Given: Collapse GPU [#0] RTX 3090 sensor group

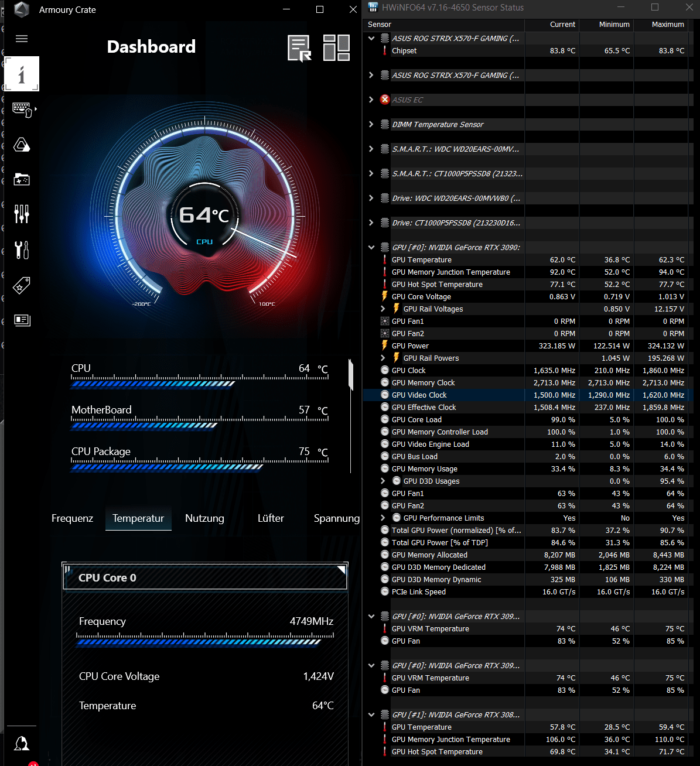Looking at the screenshot, I should pos(371,247).
